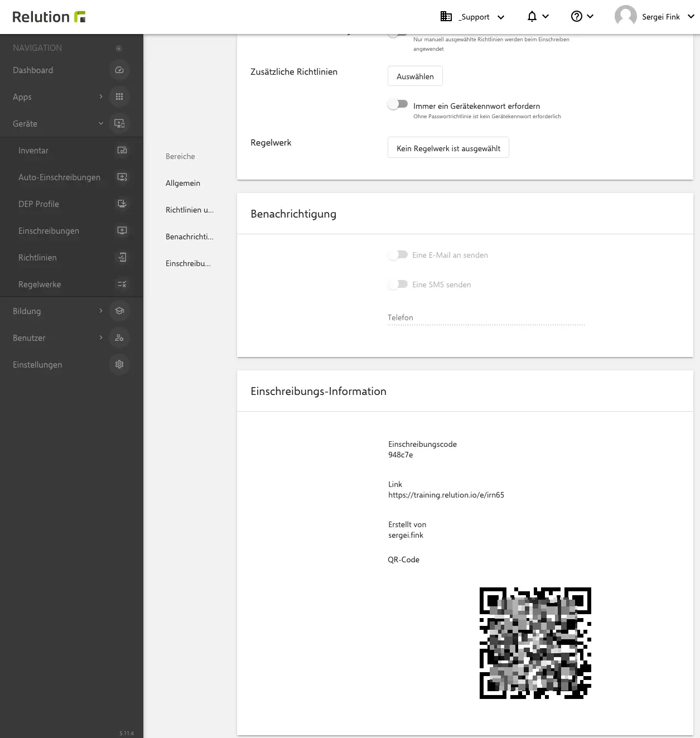This screenshot has width=700, height=738.
Task: Open notifications bell icon
Action: (532, 17)
